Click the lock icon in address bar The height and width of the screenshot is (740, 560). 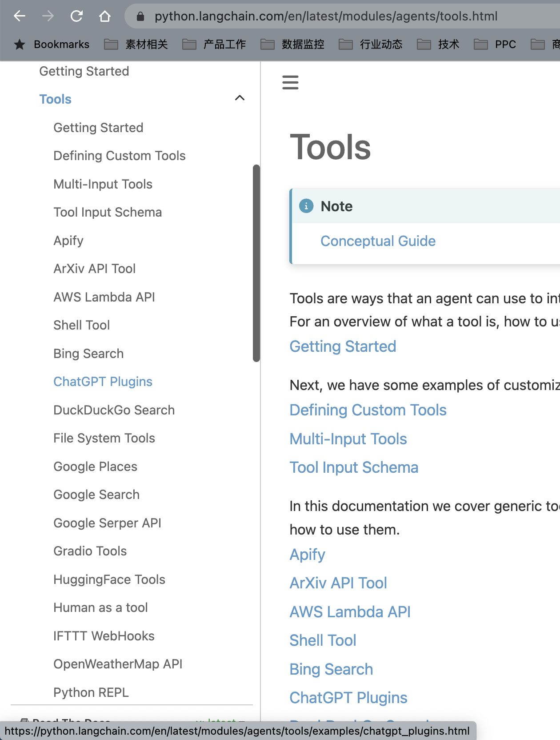pyautogui.click(x=140, y=16)
